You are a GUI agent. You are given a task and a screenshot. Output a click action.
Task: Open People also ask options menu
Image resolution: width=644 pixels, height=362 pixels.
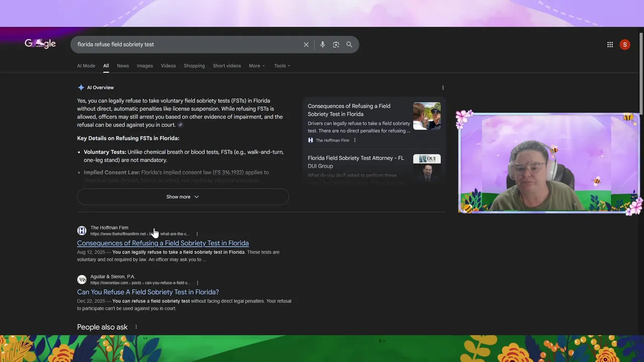136,327
